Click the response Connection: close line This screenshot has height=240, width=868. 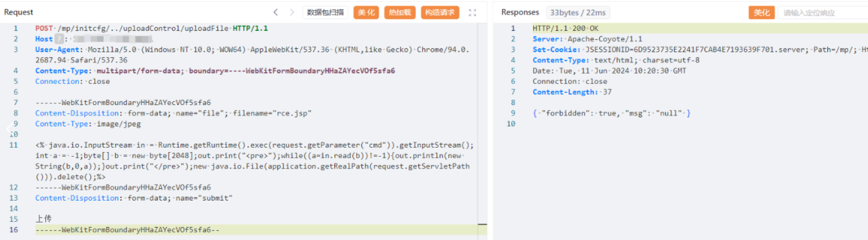(570, 81)
